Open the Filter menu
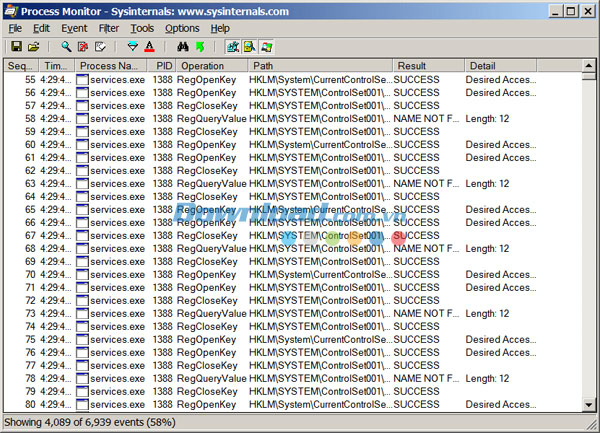This screenshot has width=600, height=433. tap(109, 28)
